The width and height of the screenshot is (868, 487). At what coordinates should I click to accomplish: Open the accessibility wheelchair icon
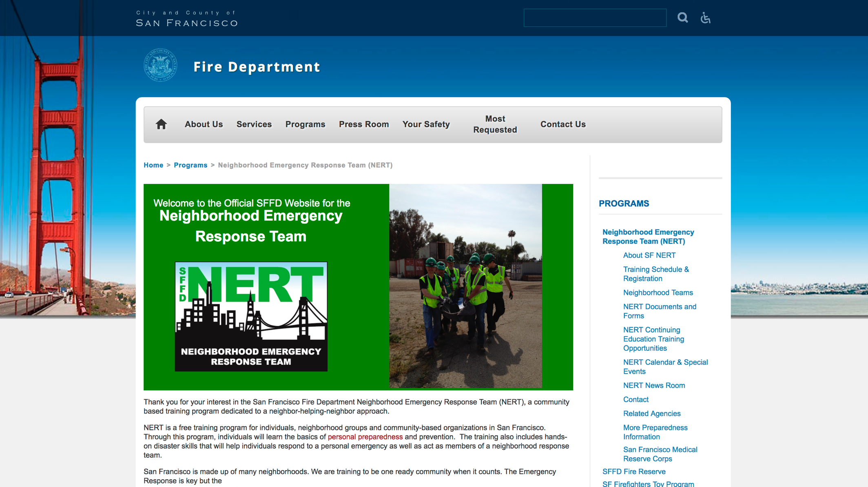coord(706,18)
